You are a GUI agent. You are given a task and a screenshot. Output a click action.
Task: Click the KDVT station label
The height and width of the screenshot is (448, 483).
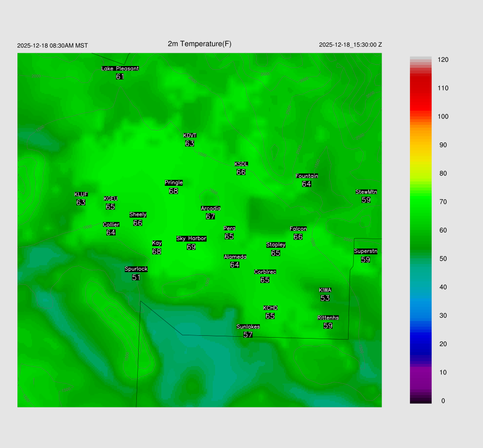[x=190, y=135]
